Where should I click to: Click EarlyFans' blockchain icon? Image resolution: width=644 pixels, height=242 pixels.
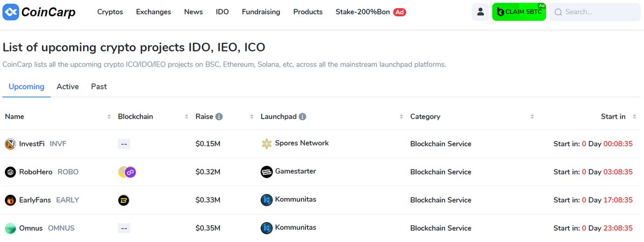123,200
